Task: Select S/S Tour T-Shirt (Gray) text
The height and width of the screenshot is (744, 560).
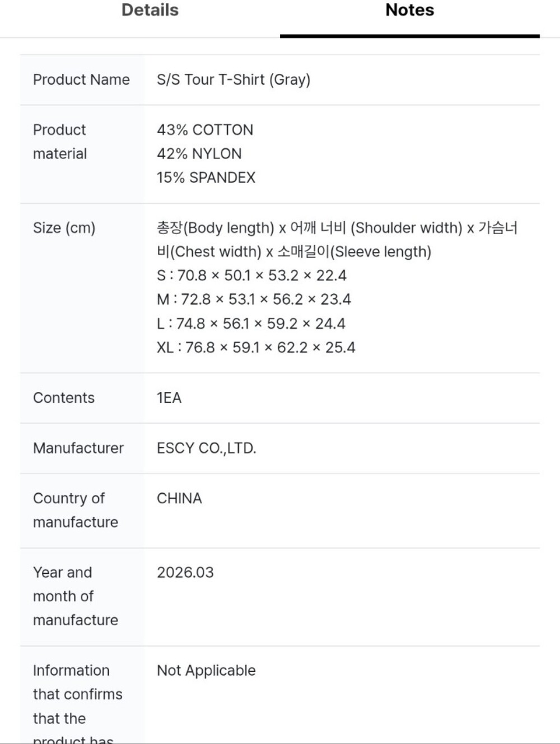Action: click(x=234, y=79)
